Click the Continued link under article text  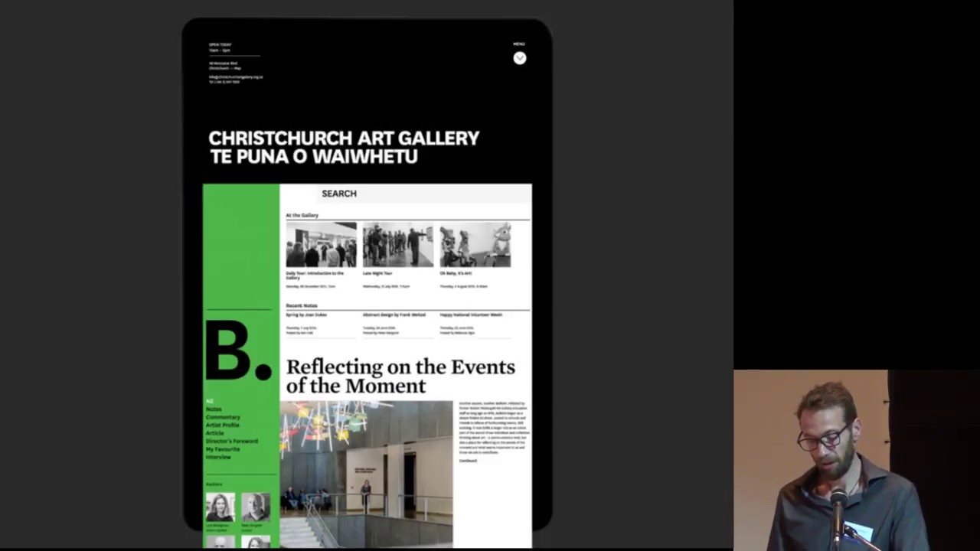[x=468, y=461]
